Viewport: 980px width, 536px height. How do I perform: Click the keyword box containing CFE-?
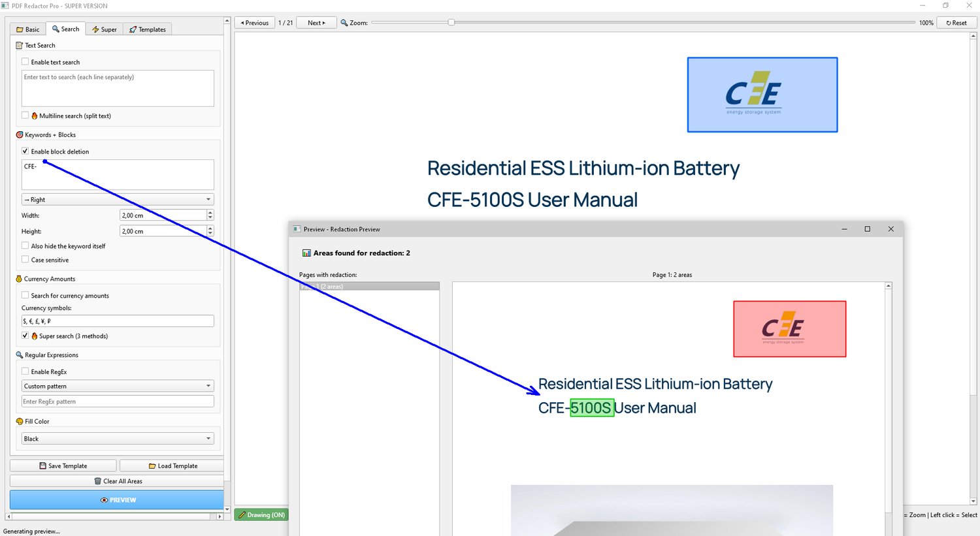tap(118, 174)
